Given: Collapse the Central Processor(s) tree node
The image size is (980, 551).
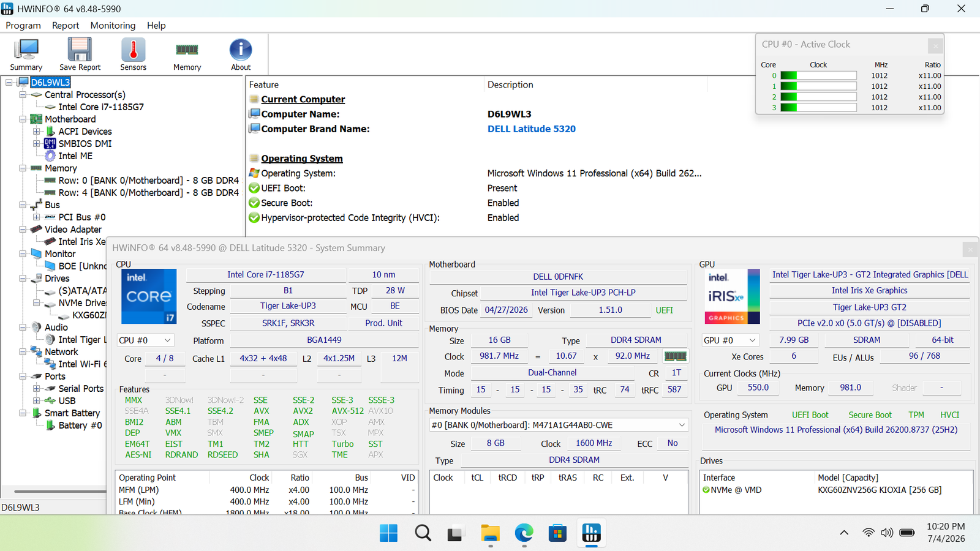Looking at the screenshot, I should click(x=23, y=95).
